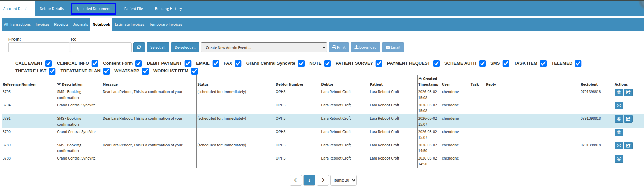This screenshot has height=191, width=644.
Task: View entry 3794 with eye icon
Action: pyautogui.click(x=619, y=106)
